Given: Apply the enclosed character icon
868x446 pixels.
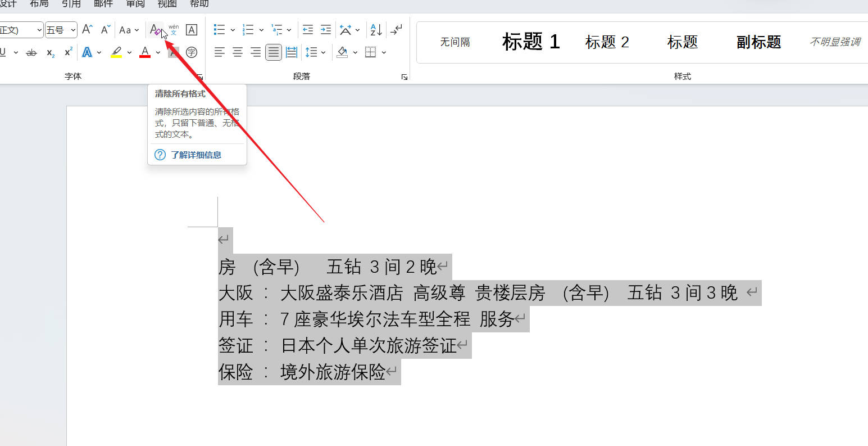Looking at the screenshot, I should (192, 52).
